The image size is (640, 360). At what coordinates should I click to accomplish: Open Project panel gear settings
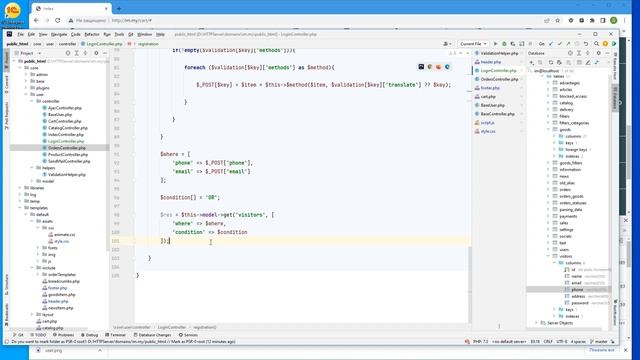(x=96, y=53)
